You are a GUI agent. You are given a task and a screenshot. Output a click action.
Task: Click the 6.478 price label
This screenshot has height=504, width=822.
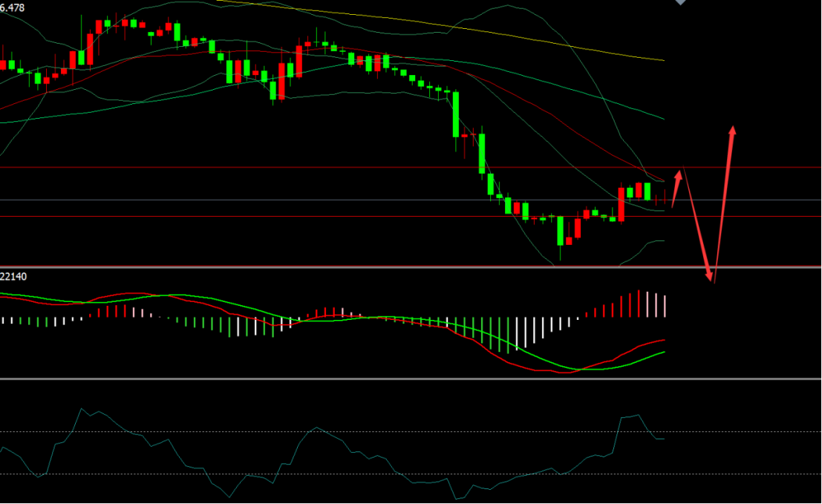[x=12, y=7]
